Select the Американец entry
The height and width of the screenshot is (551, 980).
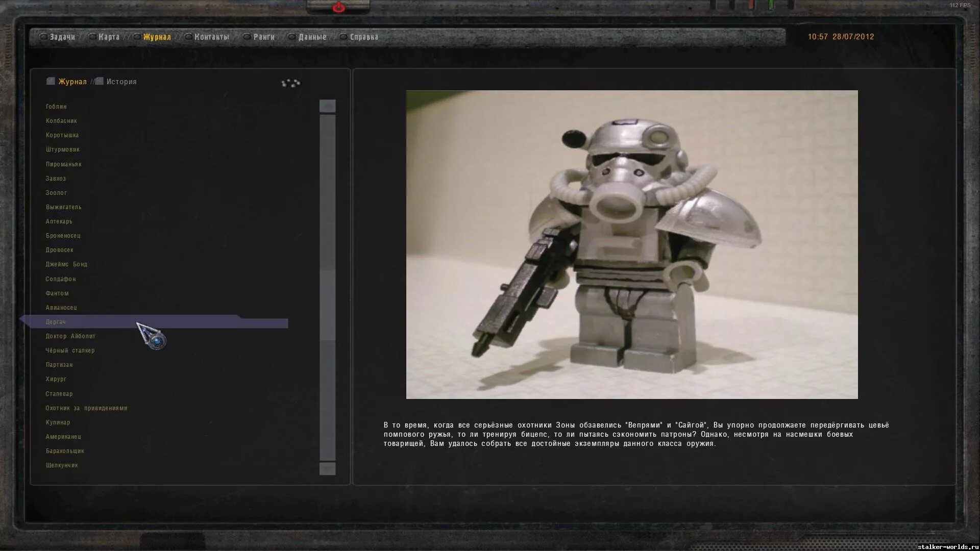click(63, 437)
